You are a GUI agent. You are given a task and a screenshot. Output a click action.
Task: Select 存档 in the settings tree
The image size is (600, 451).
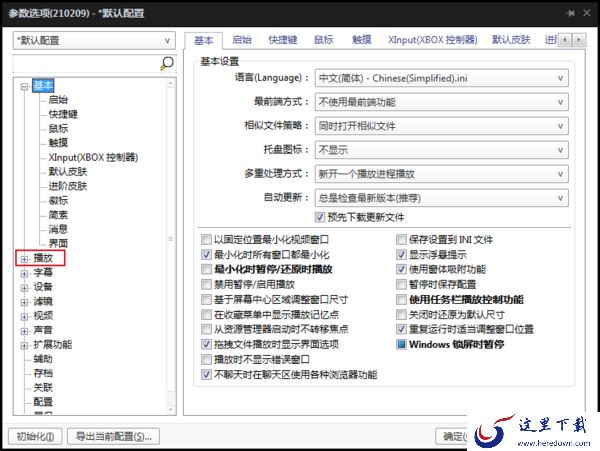pos(43,373)
